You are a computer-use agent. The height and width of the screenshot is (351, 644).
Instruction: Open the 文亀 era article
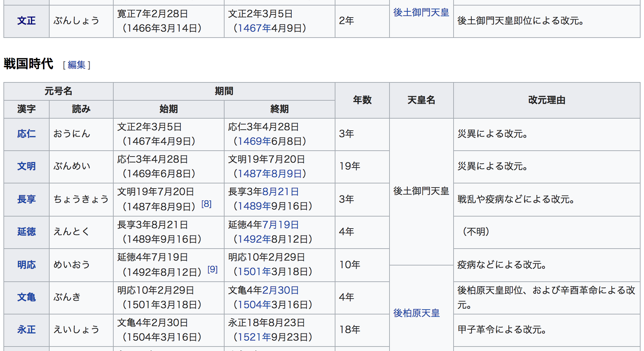(26, 297)
